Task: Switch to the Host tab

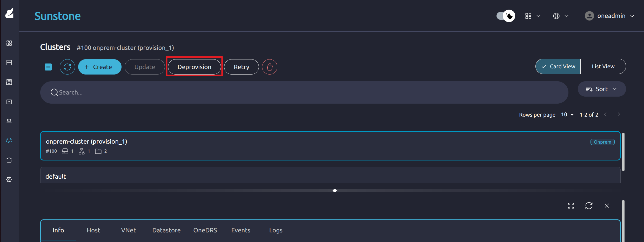Action: coord(93,230)
